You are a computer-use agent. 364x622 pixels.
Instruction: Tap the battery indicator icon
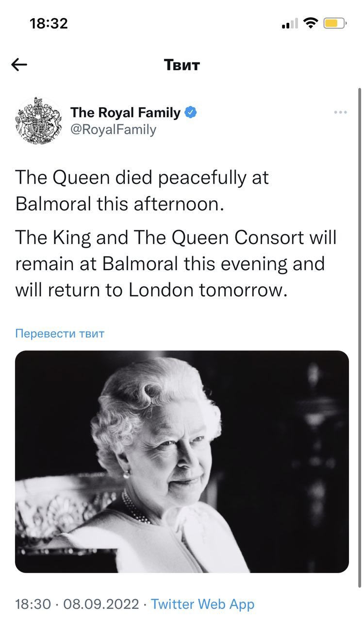334,23
